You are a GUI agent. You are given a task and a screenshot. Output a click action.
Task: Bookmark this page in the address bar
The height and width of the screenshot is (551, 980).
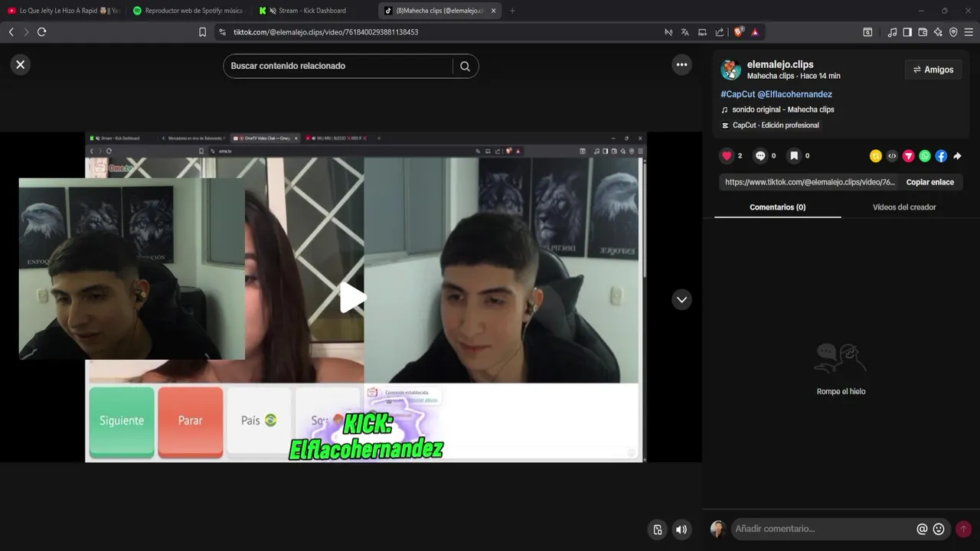(x=202, y=32)
